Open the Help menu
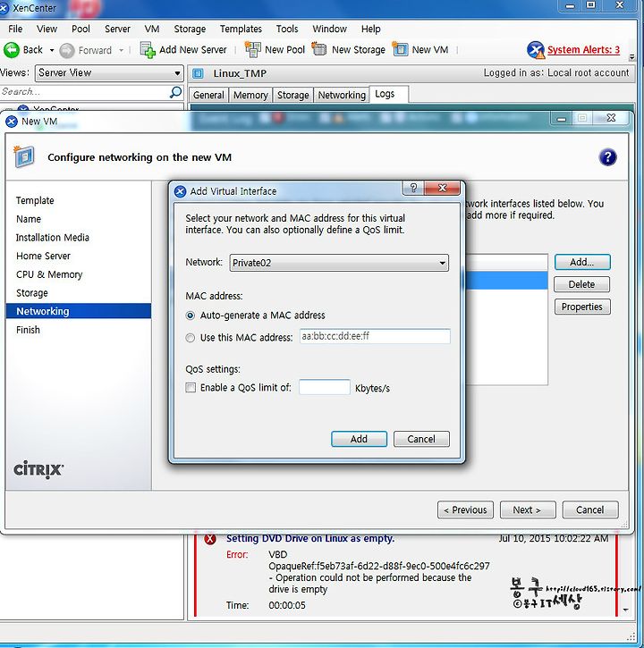 [x=370, y=29]
